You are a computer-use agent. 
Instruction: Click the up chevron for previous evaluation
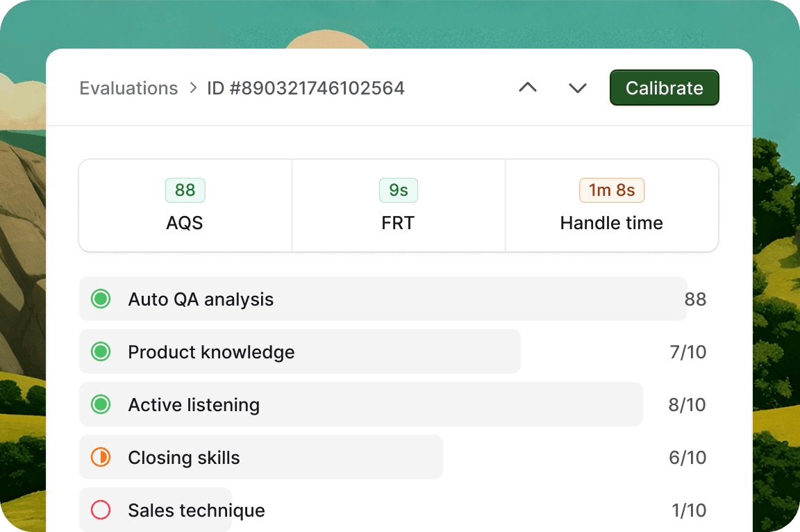coord(528,88)
